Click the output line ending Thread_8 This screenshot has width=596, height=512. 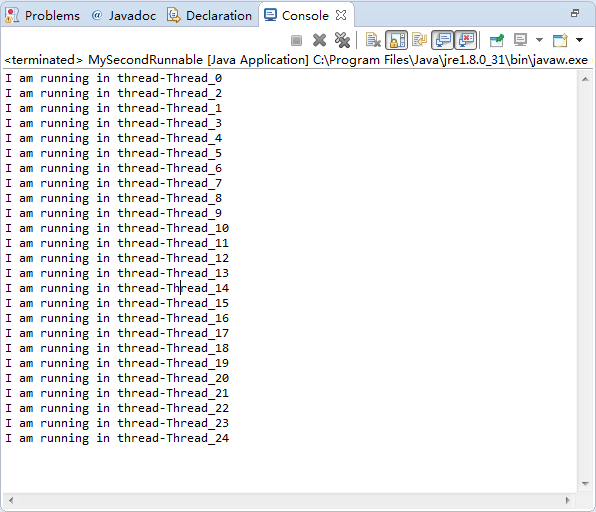pos(113,198)
